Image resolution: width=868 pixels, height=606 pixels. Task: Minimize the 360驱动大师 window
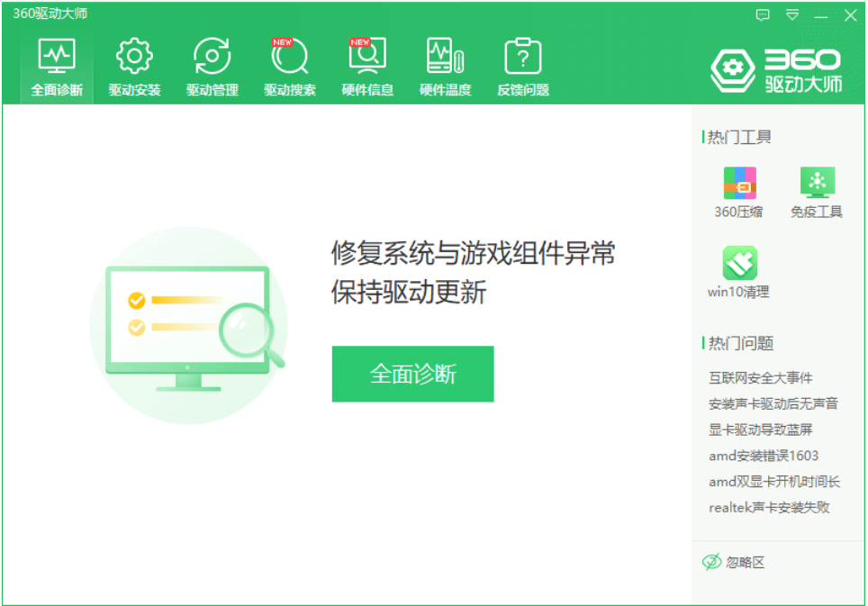pos(821,17)
